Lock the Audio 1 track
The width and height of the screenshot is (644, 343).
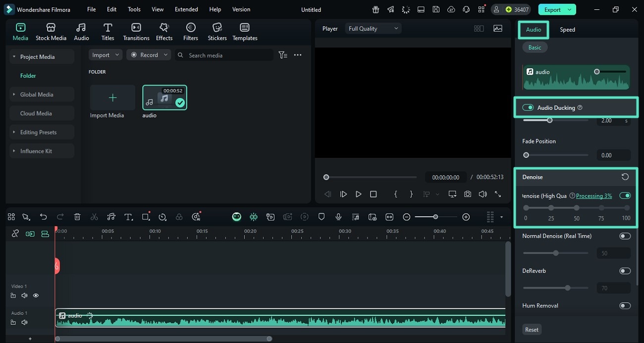pyautogui.click(x=13, y=322)
